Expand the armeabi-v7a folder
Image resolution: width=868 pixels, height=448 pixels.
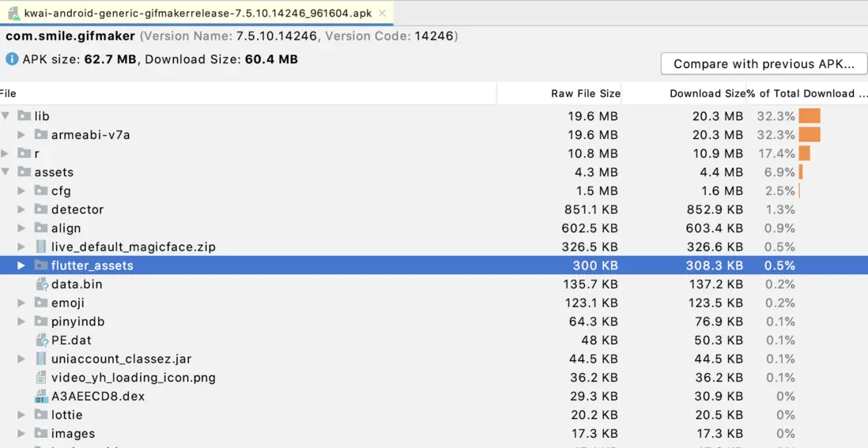pyautogui.click(x=22, y=135)
